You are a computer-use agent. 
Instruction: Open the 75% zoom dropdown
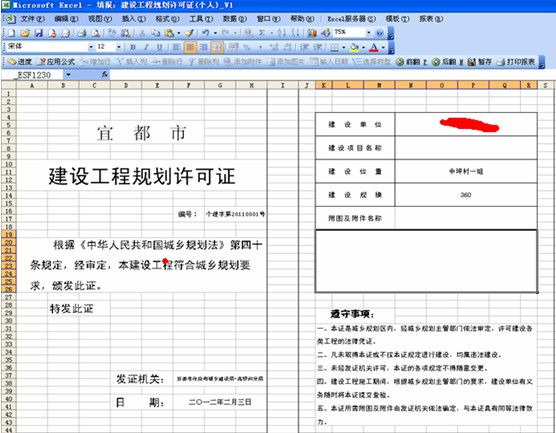click(369, 33)
